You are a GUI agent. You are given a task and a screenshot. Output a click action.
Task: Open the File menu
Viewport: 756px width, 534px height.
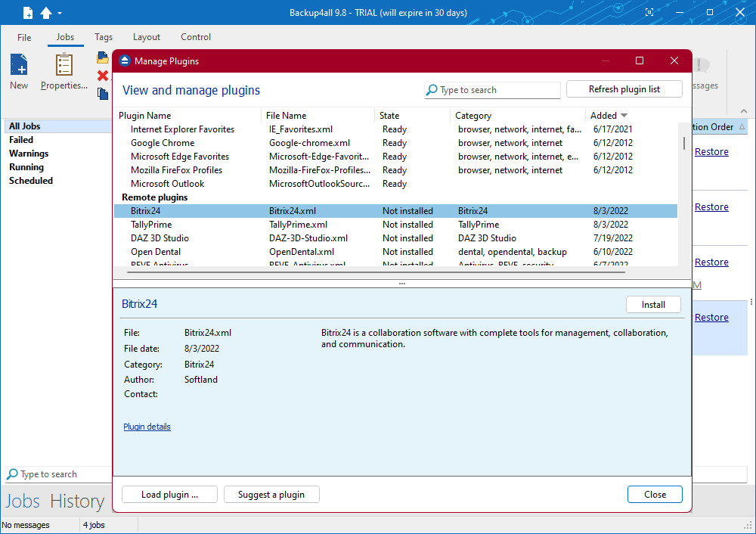[x=24, y=37]
